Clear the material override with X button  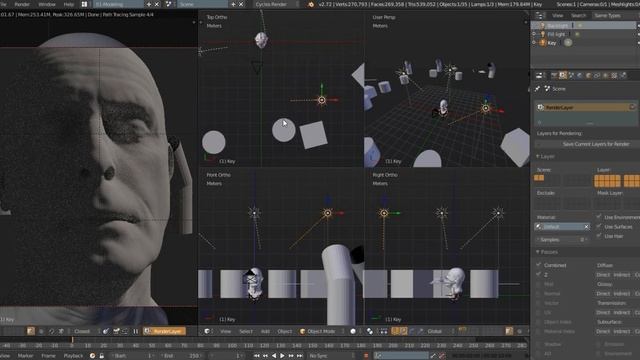(587, 227)
